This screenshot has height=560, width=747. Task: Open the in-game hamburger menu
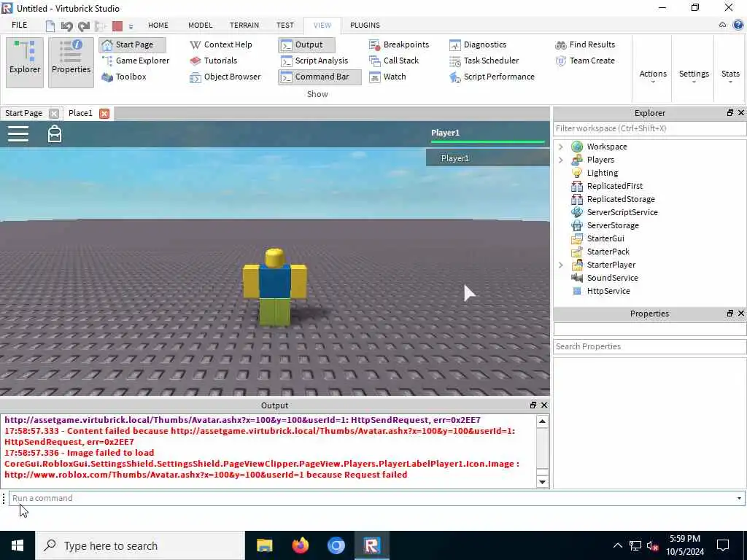tap(18, 134)
